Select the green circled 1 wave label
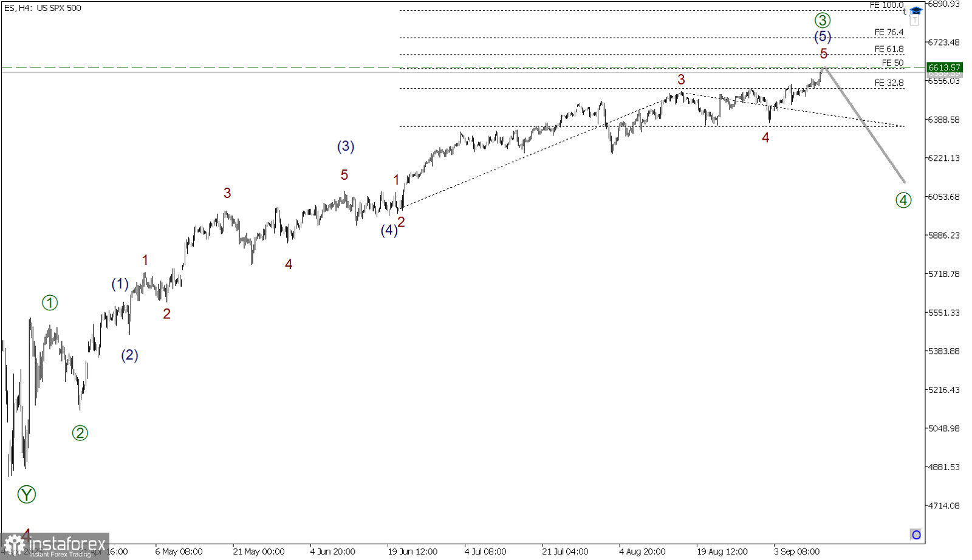 pyautogui.click(x=50, y=302)
